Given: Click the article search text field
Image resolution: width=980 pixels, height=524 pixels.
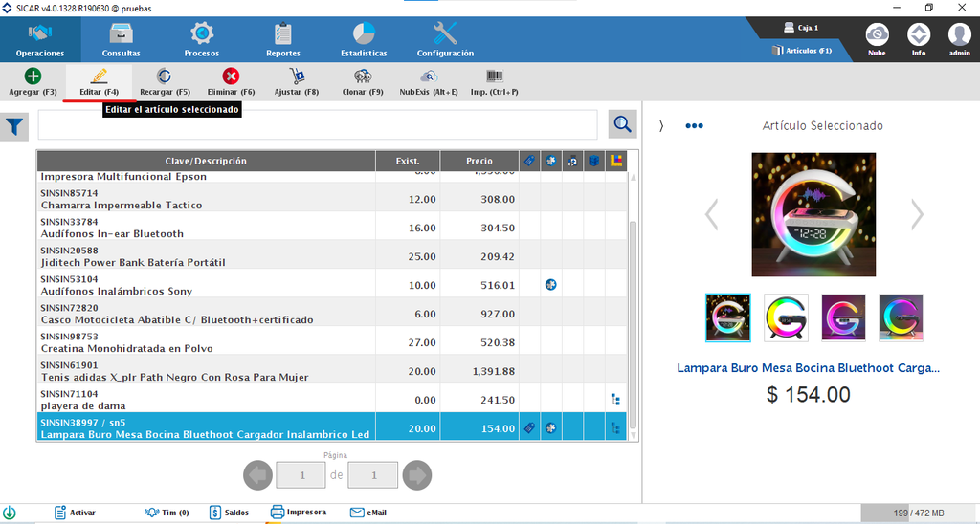Looking at the screenshot, I should [x=318, y=125].
